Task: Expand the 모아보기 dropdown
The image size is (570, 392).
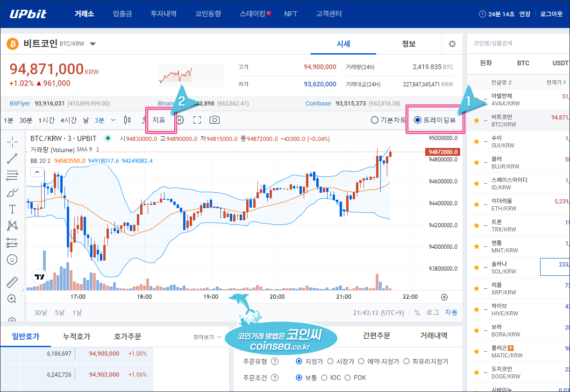Action: point(208,336)
